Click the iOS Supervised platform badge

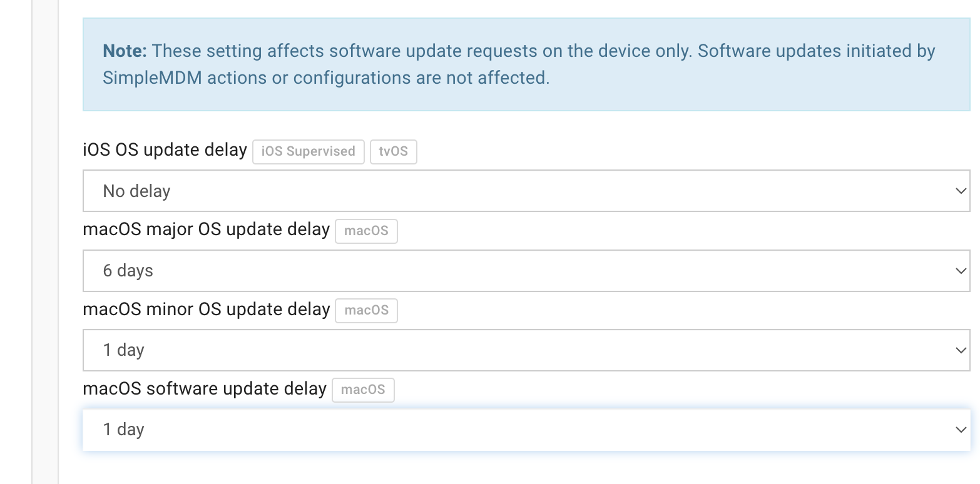click(x=308, y=152)
